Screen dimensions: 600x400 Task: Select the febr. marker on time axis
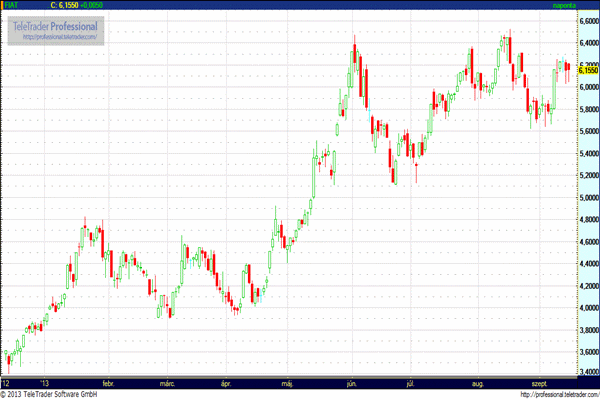(108, 383)
